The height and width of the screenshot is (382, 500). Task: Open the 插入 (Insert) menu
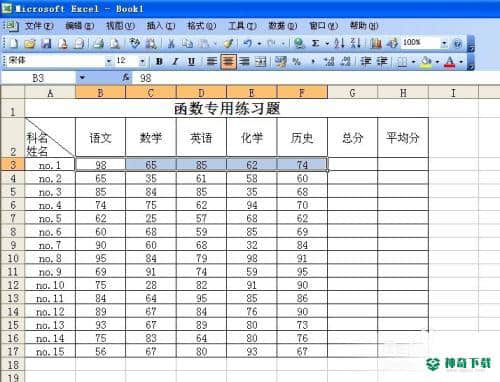coord(161,26)
